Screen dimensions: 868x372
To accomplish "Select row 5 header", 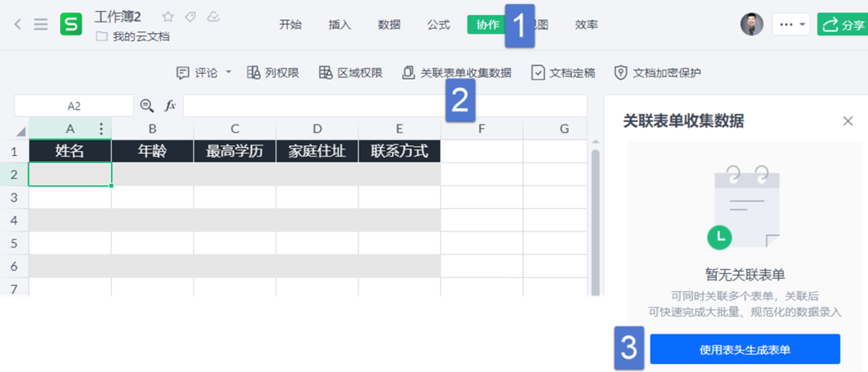I will 14,243.
